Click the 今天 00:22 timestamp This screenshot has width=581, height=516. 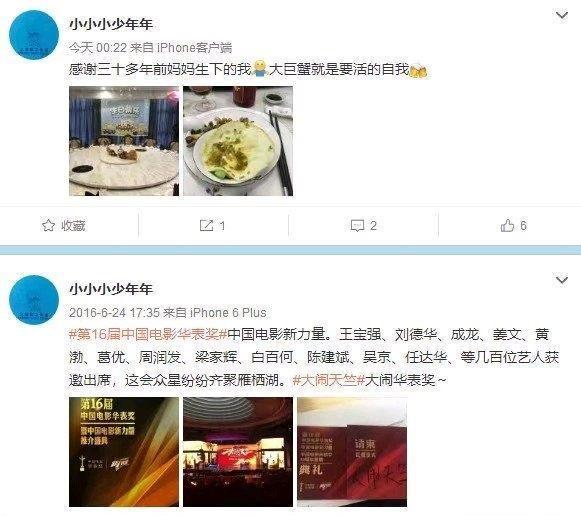[98, 47]
